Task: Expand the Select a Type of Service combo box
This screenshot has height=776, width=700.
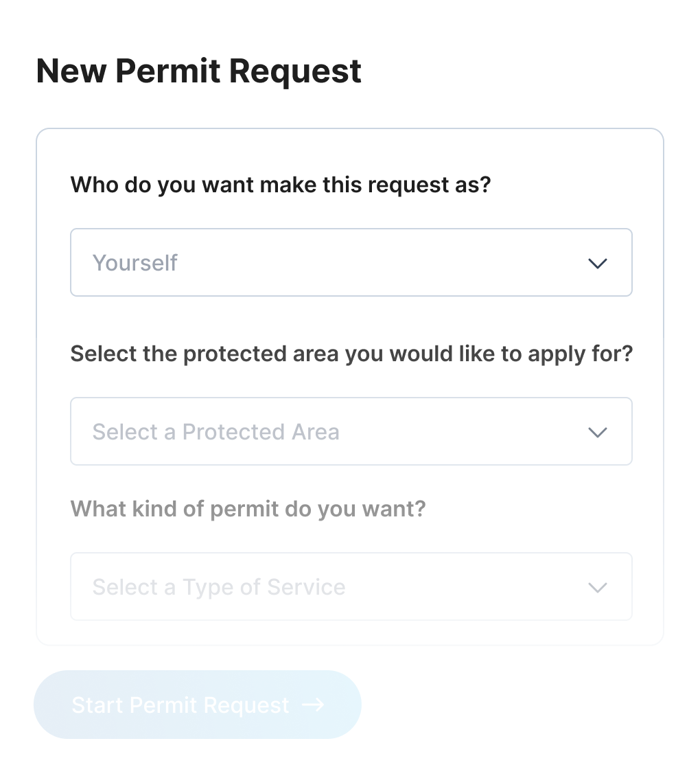Action: (351, 586)
